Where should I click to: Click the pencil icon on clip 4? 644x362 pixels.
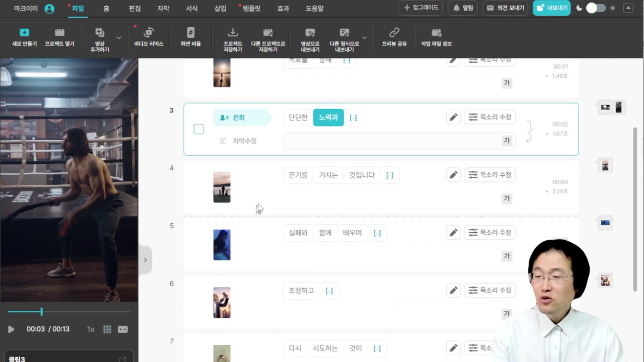pos(453,175)
